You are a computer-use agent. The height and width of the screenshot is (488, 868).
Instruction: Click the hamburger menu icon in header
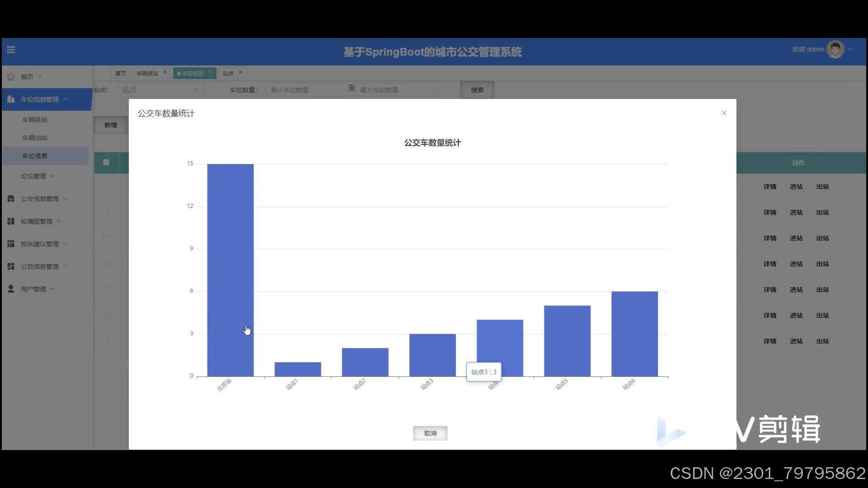[x=11, y=50]
